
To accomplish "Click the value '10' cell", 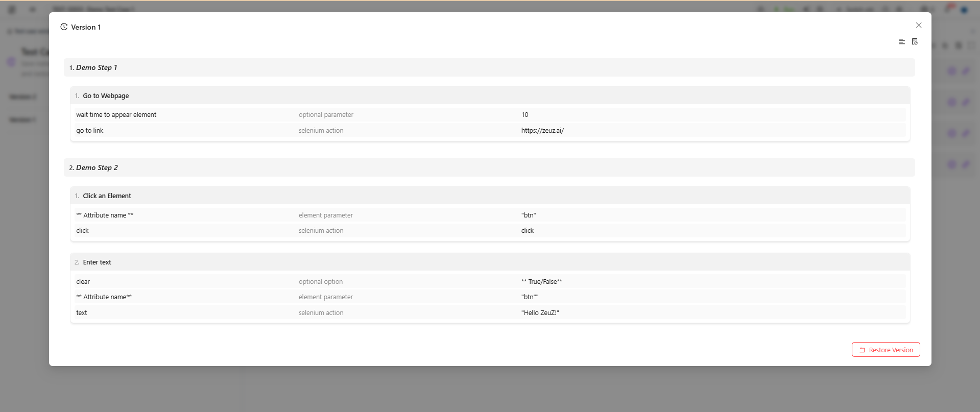I will (524, 115).
